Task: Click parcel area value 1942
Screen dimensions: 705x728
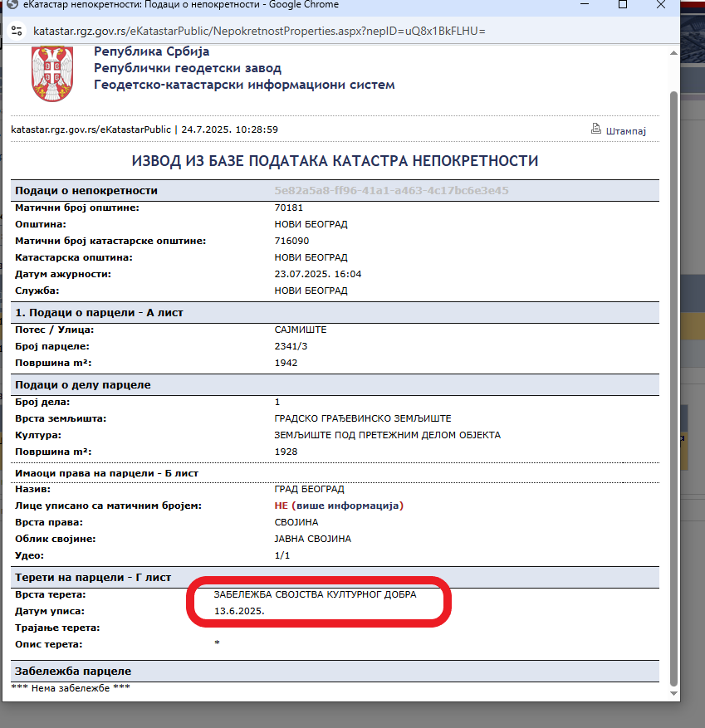Action: tap(286, 363)
